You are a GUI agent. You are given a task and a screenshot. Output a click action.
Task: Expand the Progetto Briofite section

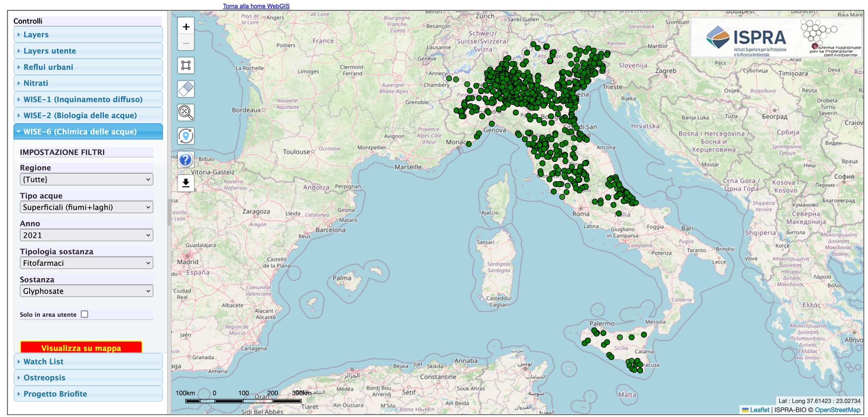(x=88, y=394)
